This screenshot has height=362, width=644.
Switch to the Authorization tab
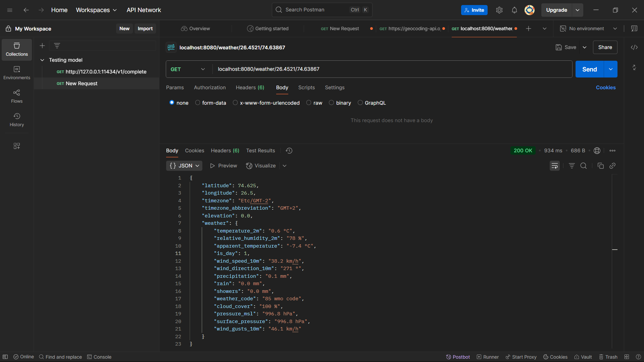pos(210,88)
